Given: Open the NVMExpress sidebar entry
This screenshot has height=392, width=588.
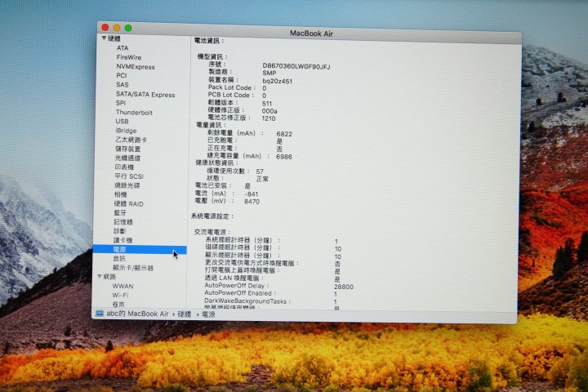Looking at the screenshot, I should (136, 67).
